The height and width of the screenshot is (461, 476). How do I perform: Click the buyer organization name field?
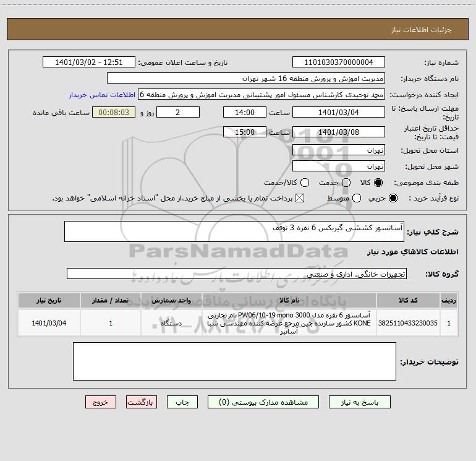246,78
